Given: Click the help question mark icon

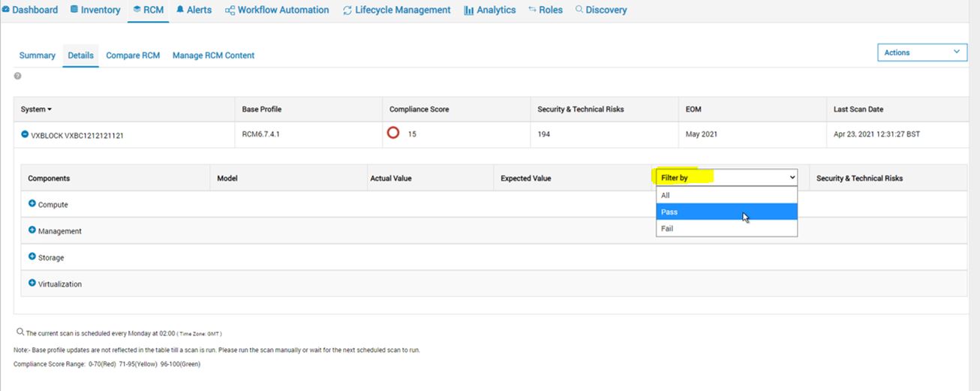Looking at the screenshot, I should tap(17, 76).
